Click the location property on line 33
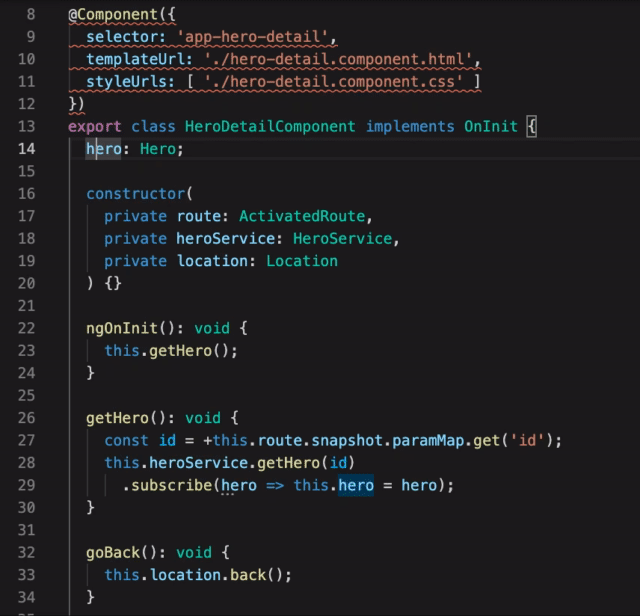The height and width of the screenshot is (616, 640). pyautogui.click(x=185, y=576)
